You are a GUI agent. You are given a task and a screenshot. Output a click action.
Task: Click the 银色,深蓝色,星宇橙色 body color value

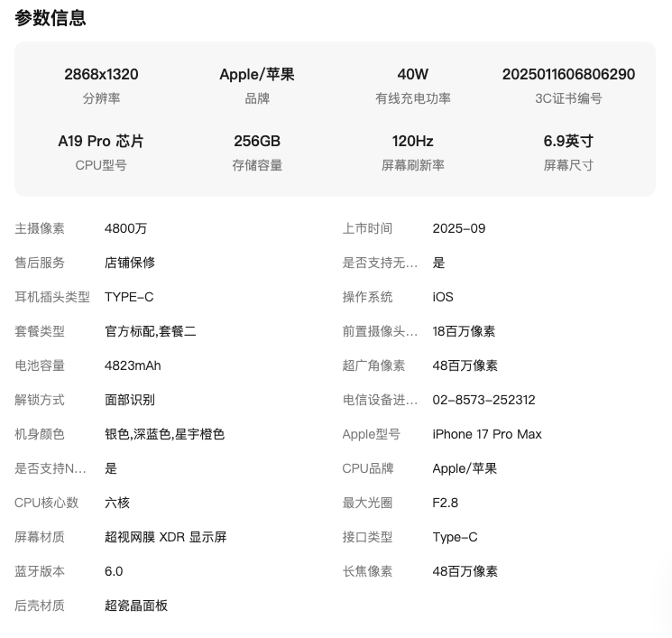click(164, 434)
